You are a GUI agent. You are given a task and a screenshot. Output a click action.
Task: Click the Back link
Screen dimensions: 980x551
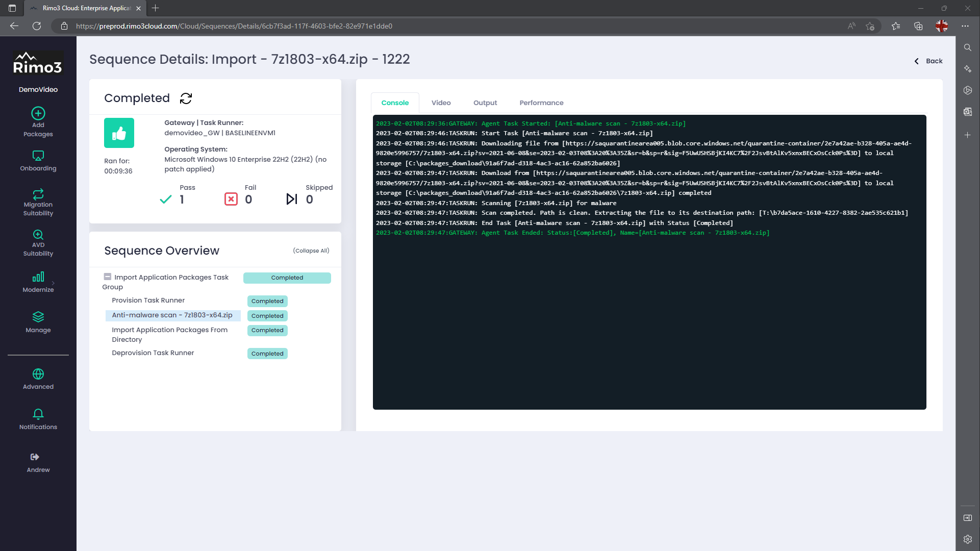pos(928,61)
